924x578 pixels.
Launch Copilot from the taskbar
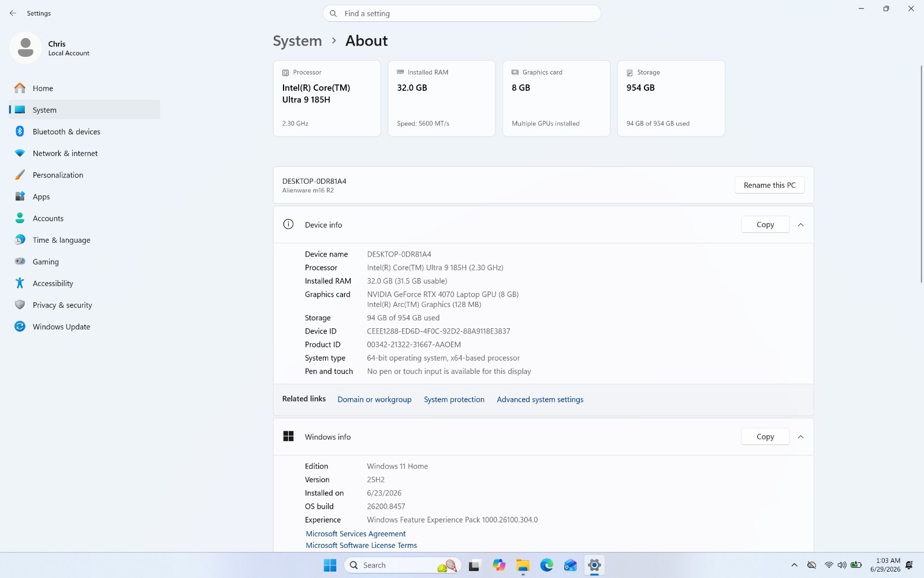(x=499, y=565)
